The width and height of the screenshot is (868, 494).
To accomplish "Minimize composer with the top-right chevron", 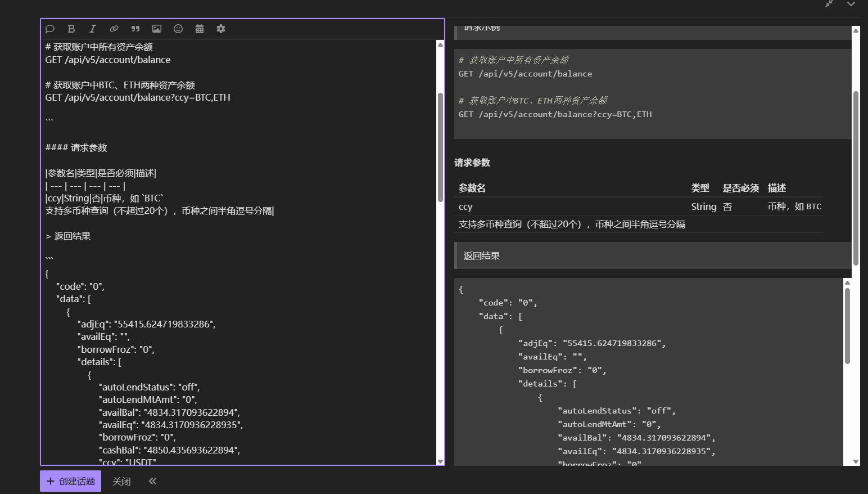I will (x=851, y=4).
